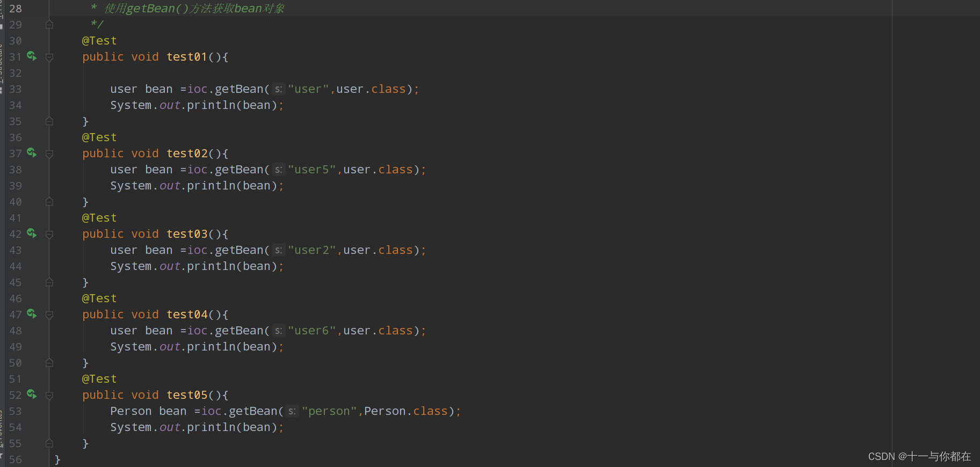Click the "user6" string literal
Image resolution: width=980 pixels, height=467 pixels.
[x=312, y=331]
